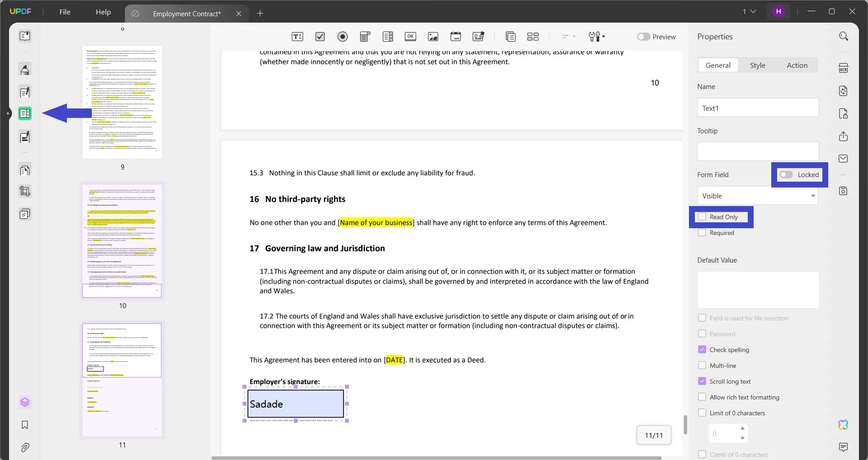Image resolution: width=868 pixels, height=460 pixels.
Task: Select the Prepare Form sidebar icon
Action: pos(25,113)
